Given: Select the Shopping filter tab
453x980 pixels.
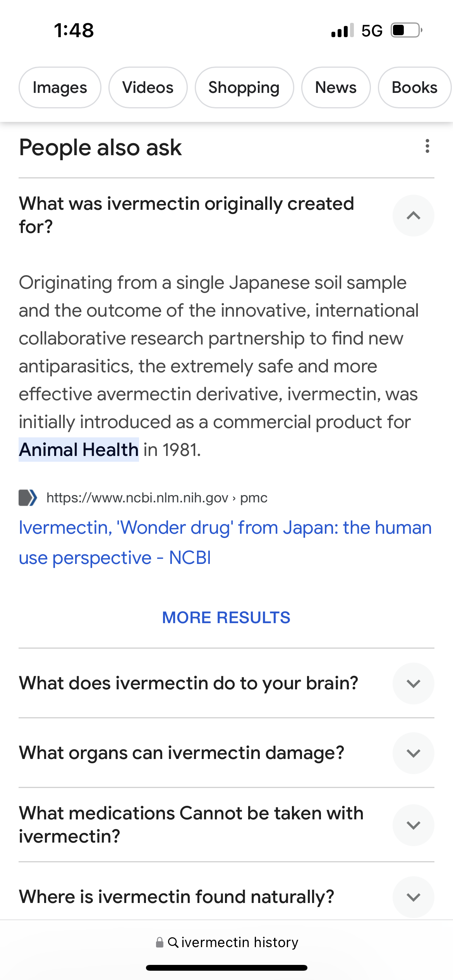Looking at the screenshot, I should pos(244,87).
